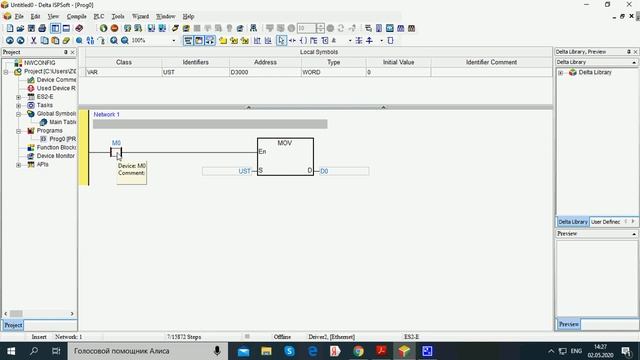The height and width of the screenshot is (360, 640).
Task: Pin the Project panel
Action: tap(65, 52)
